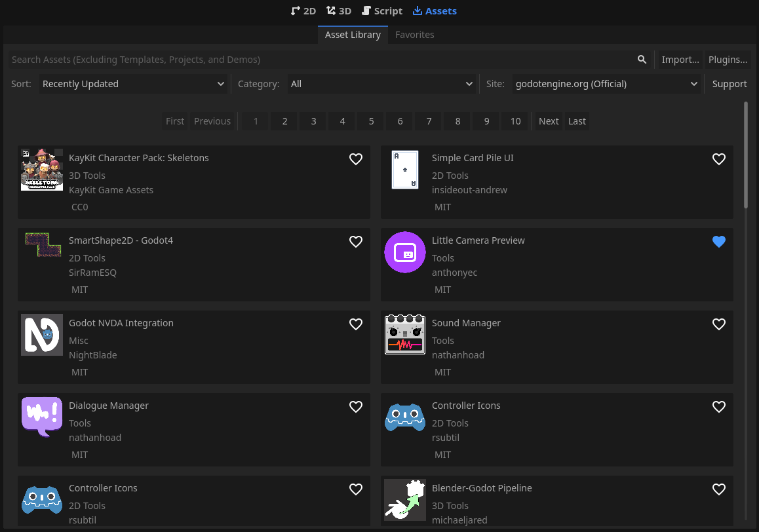Click the search magnifier icon
This screenshot has width=759, height=532.
point(642,60)
